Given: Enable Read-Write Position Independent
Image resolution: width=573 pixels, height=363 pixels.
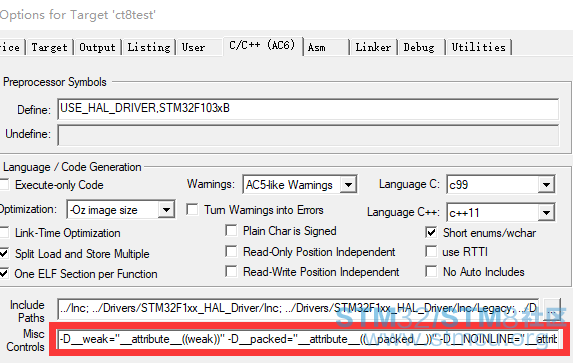Looking at the screenshot, I should point(231,272).
